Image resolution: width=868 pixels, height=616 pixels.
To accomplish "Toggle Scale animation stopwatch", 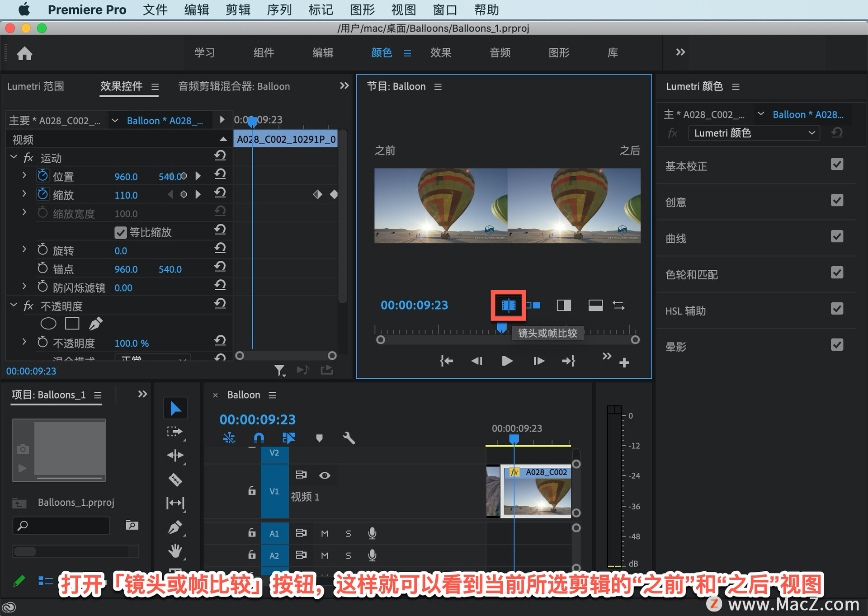I will [43, 194].
